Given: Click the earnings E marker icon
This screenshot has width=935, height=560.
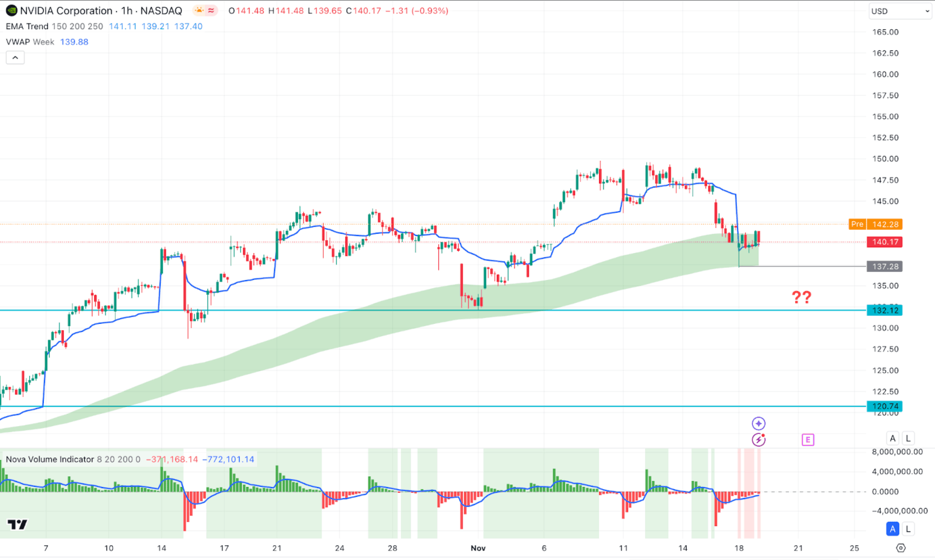Looking at the screenshot, I should tap(808, 440).
